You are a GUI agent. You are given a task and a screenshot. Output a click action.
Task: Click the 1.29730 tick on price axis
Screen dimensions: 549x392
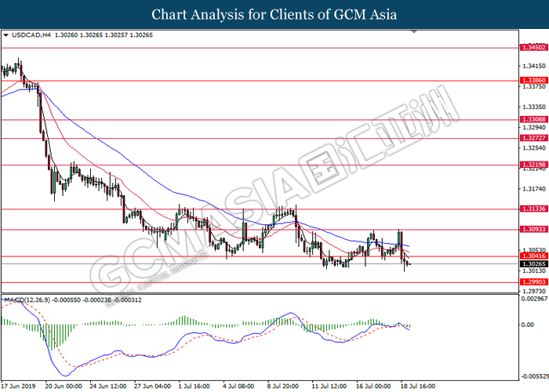(x=534, y=291)
